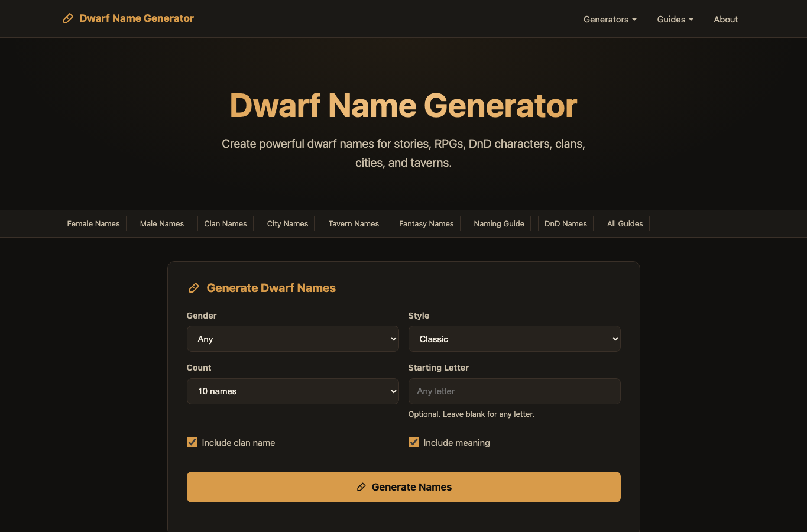807x532 pixels.
Task: Open the Tavern Names generator
Action: (x=354, y=223)
